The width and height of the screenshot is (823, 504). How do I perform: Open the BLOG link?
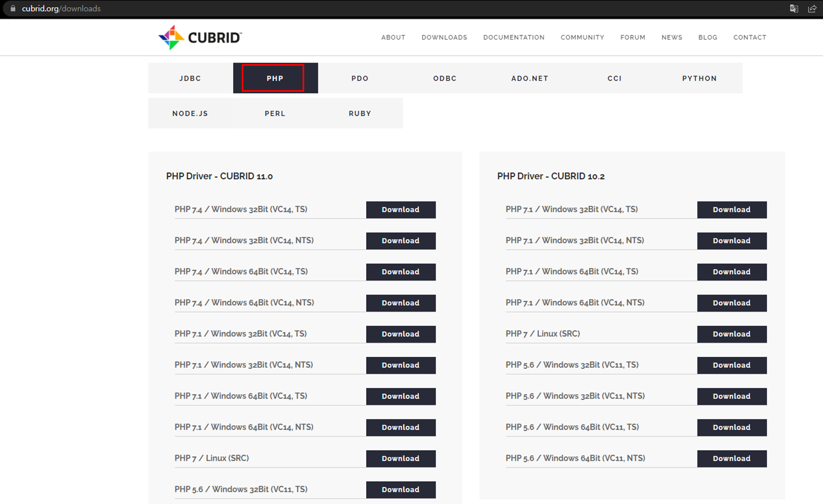(708, 37)
